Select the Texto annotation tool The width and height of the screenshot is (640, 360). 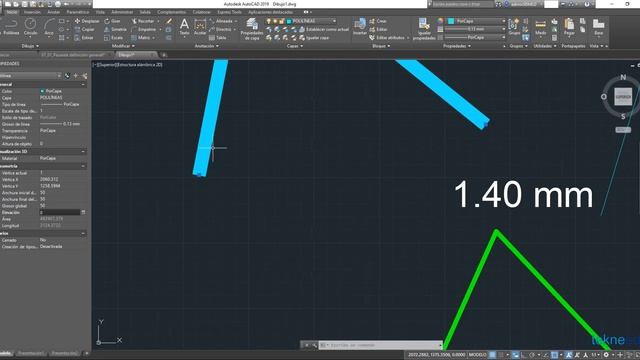(184, 27)
